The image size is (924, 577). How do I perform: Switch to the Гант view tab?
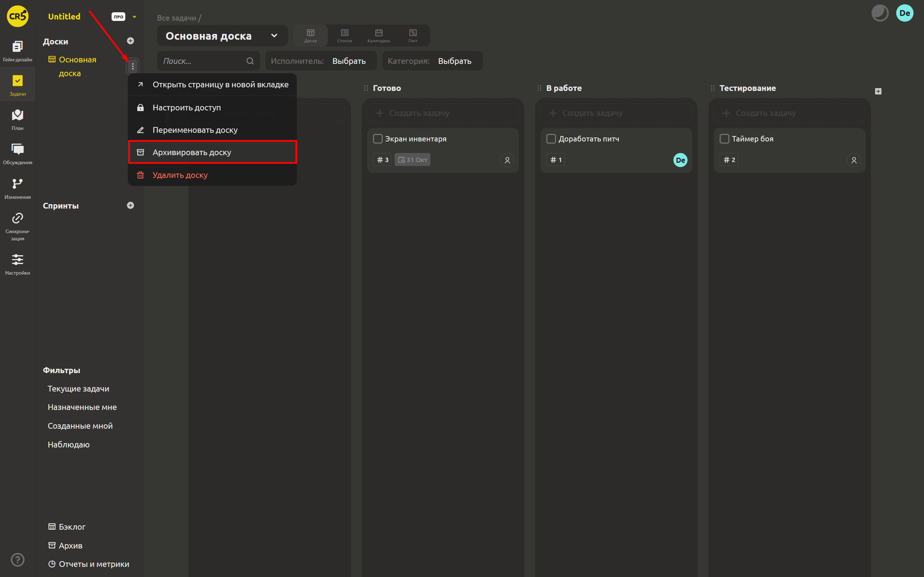[413, 36]
